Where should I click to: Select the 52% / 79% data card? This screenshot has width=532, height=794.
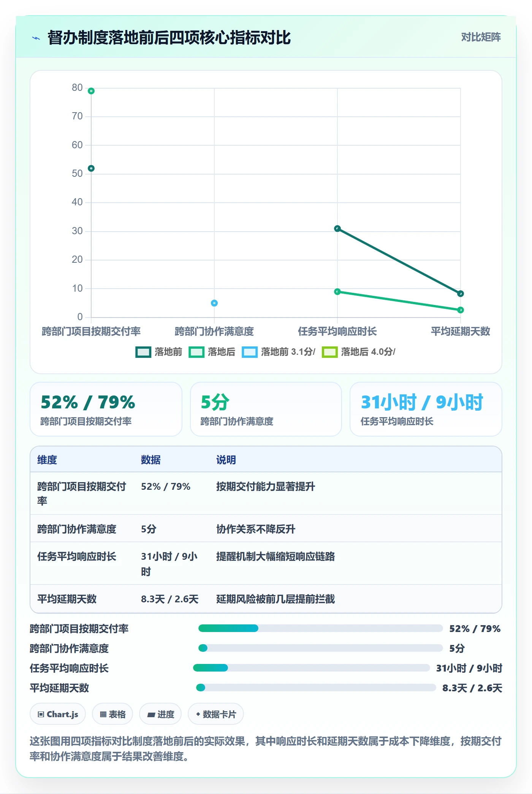point(106,409)
